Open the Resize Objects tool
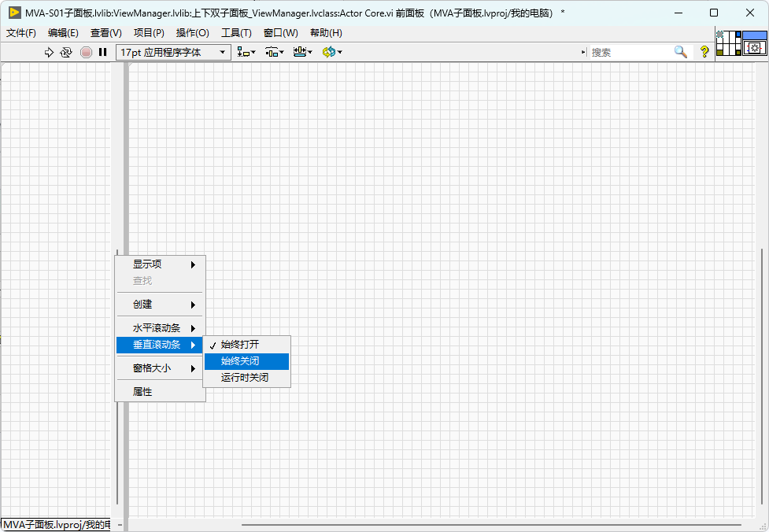Image resolution: width=769 pixels, height=532 pixels. point(302,52)
